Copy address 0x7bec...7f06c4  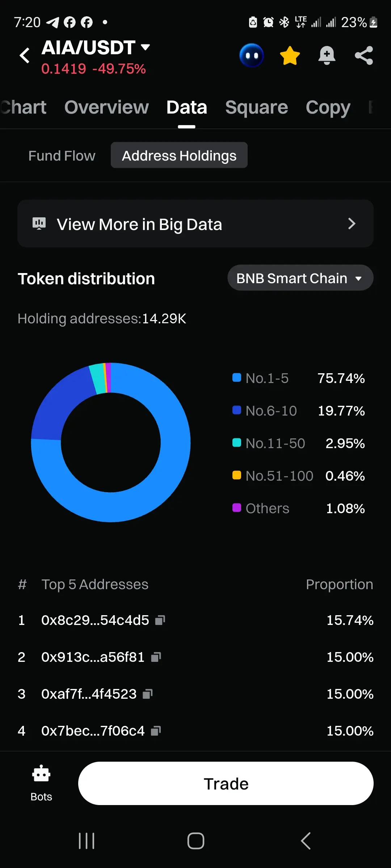click(156, 731)
